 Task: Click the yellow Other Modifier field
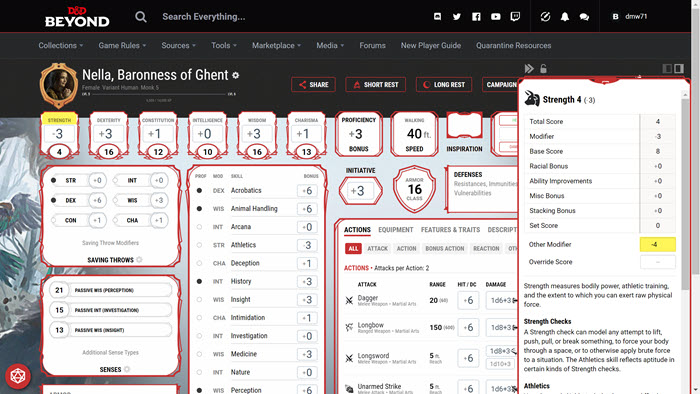658,245
